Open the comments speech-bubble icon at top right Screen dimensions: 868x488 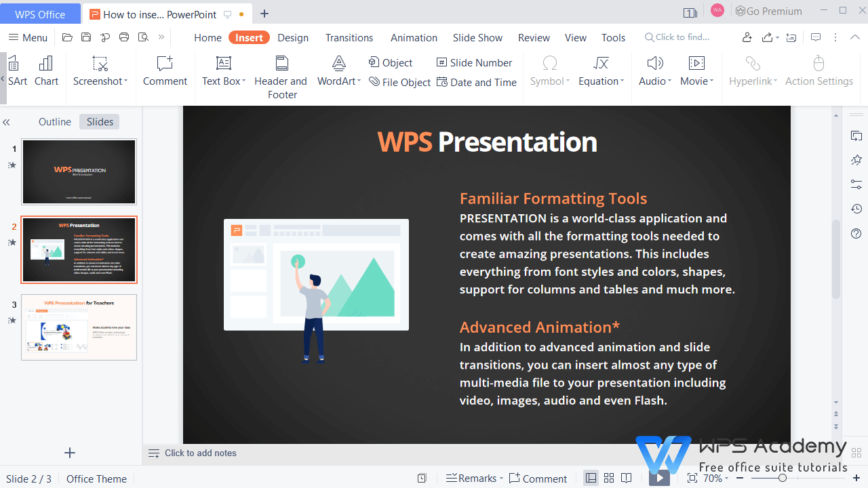point(816,37)
